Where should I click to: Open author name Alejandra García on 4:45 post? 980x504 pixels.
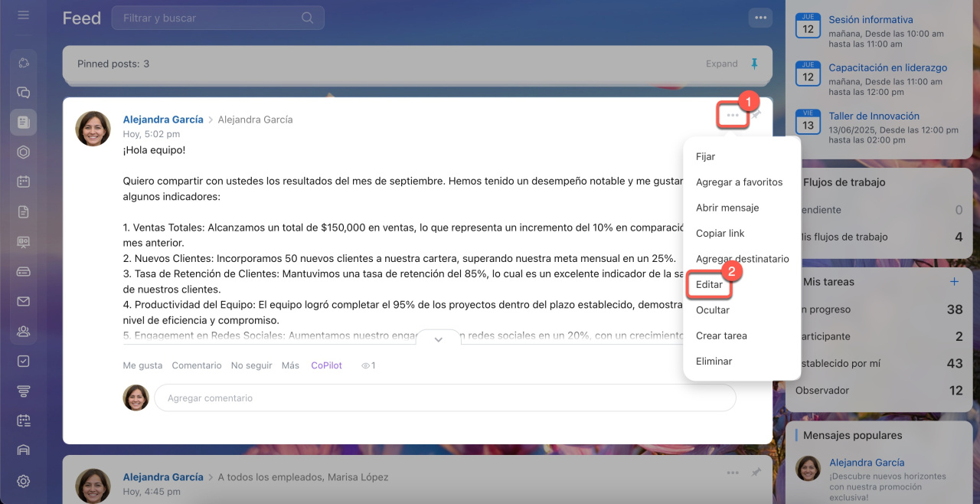click(163, 477)
